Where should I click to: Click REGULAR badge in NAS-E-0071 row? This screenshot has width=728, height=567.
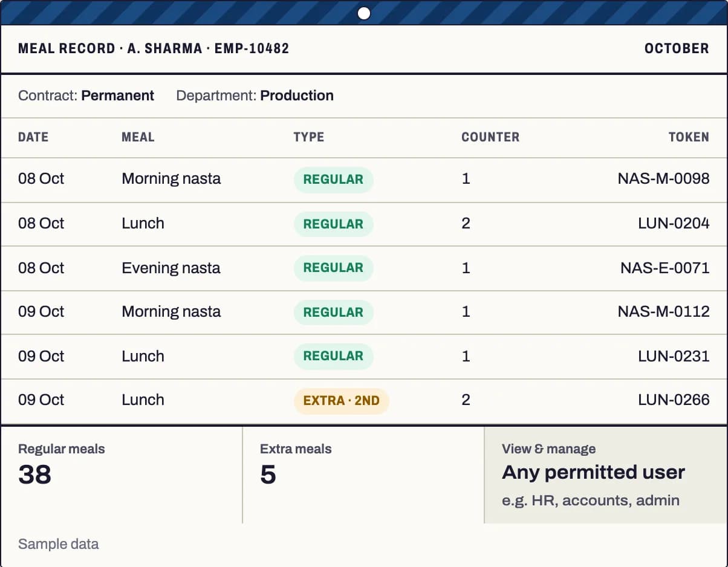coord(333,268)
